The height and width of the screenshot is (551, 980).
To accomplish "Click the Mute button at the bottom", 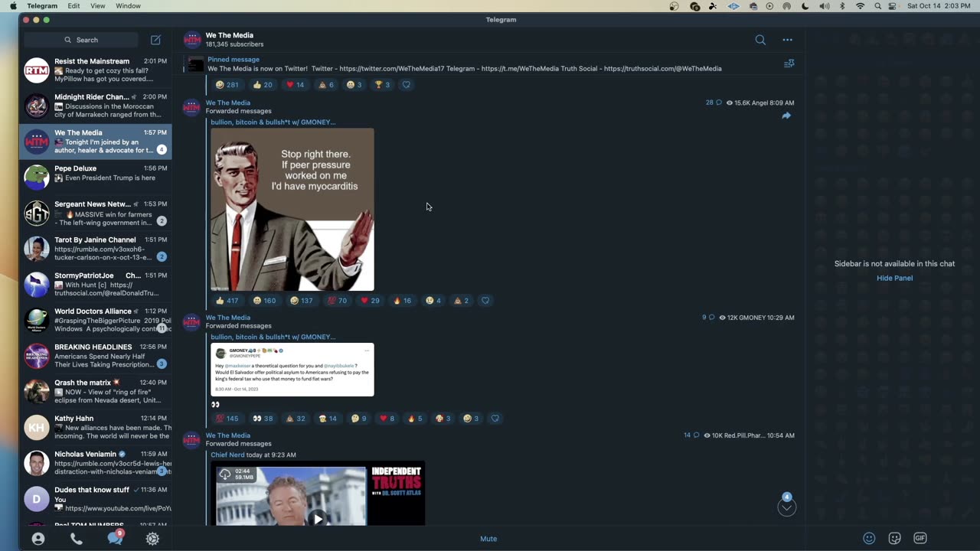I will click(488, 539).
